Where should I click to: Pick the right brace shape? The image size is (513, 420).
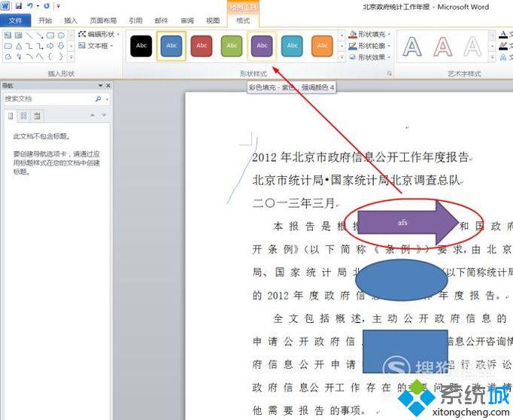[61, 56]
